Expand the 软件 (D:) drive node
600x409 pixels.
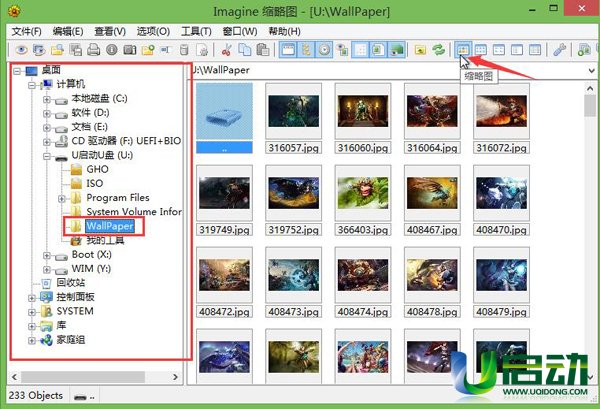click(47, 114)
